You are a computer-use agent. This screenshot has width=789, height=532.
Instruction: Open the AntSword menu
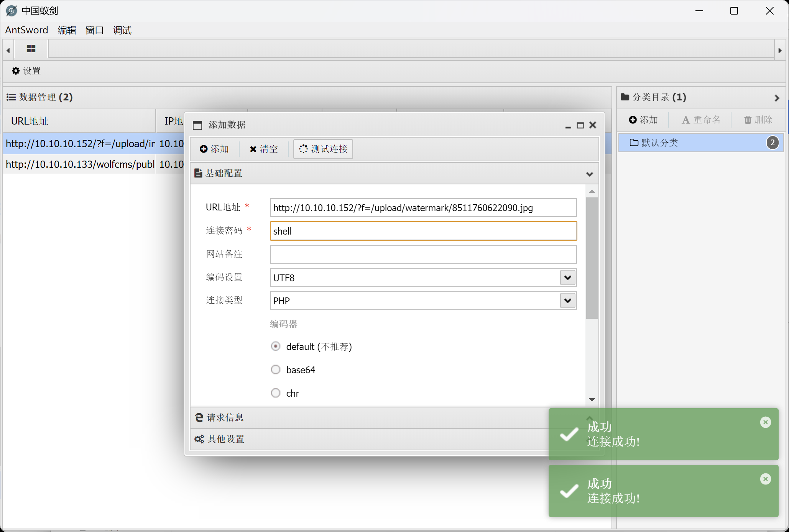pos(26,30)
